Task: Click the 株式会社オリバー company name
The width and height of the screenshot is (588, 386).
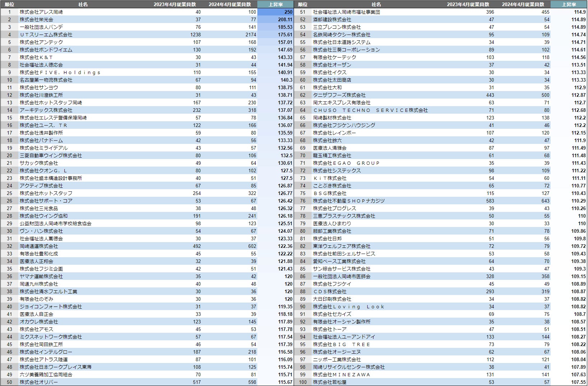Action: tap(39, 382)
